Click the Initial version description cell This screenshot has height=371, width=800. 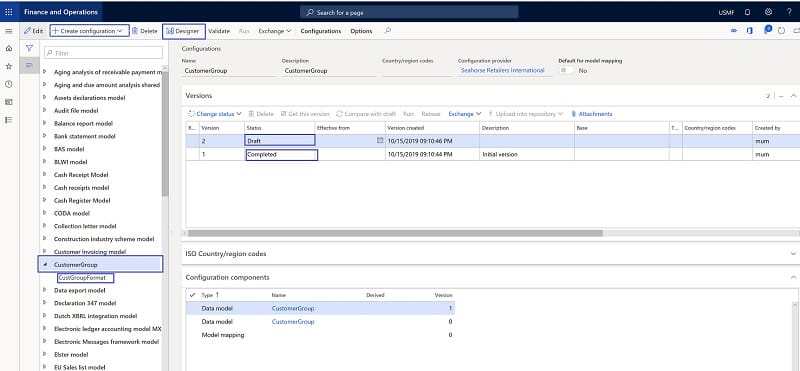pos(527,154)
